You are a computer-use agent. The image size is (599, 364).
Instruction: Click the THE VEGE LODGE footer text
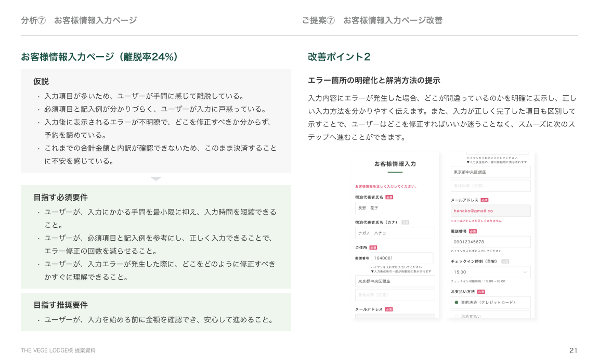point(58,350)
